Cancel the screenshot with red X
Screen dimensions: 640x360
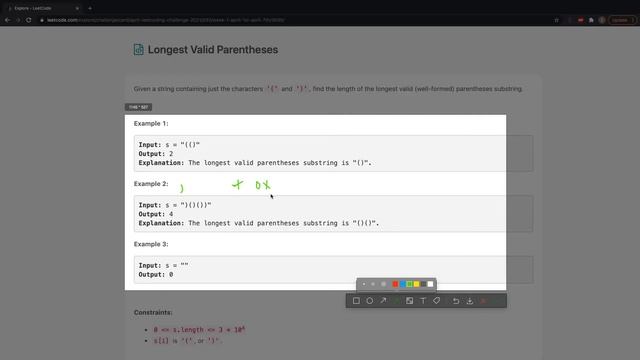tap(483, 301)
